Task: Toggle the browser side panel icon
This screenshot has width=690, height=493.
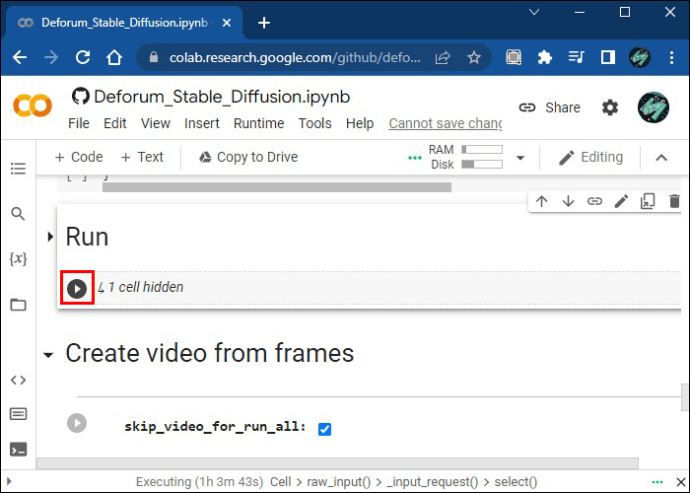Action: click(x=608, y=57)
